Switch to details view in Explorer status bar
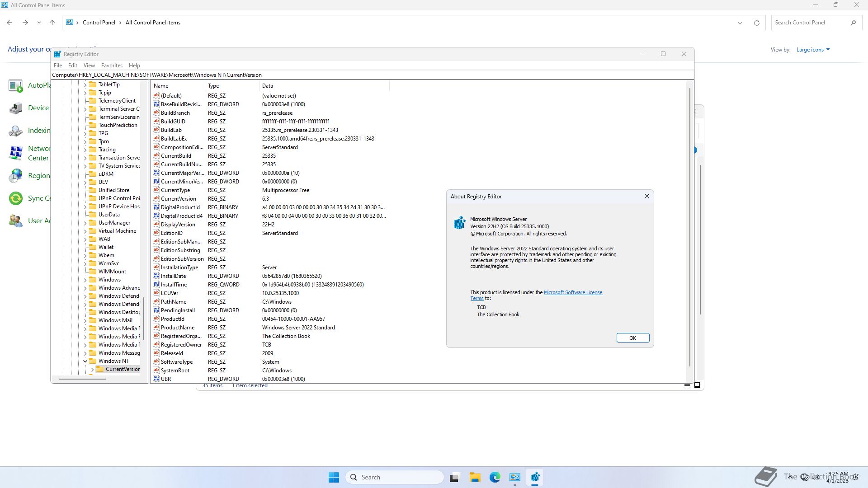Image resolution: width=868 pixels, height=488 pixels. 687,385
